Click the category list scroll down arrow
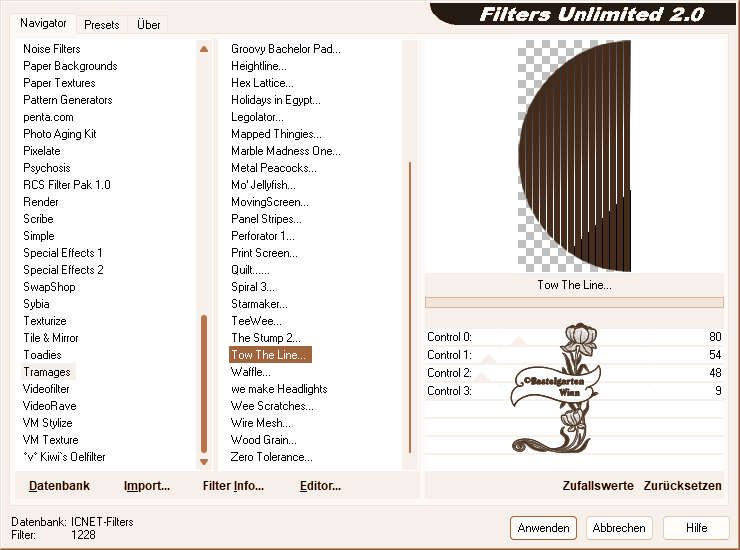Viewport: 740px width, 550px height. pyautogui.click(x=204, y=462)
